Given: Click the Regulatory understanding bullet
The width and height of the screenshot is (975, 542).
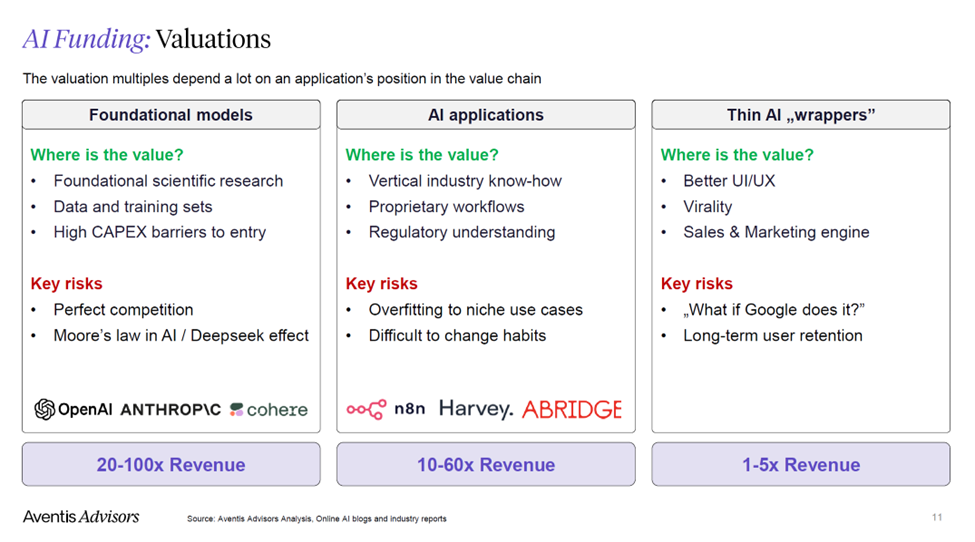Looking at the screenshot, I should pos(462,232).
